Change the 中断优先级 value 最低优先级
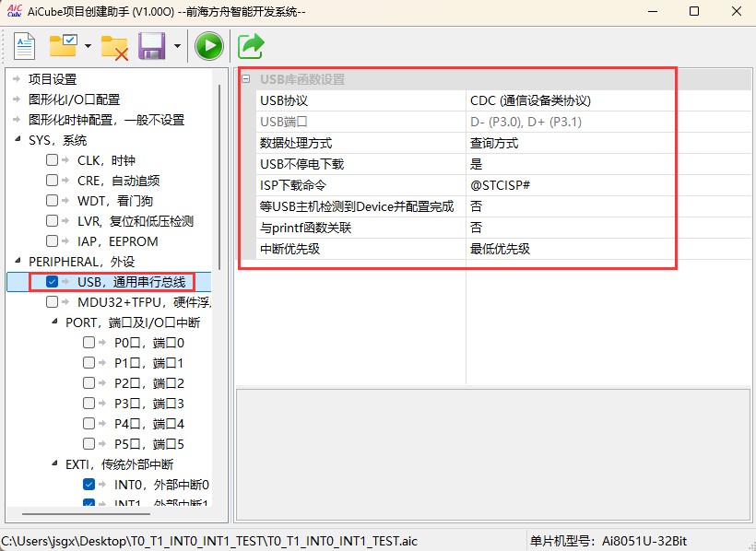 tap(608, 249)
